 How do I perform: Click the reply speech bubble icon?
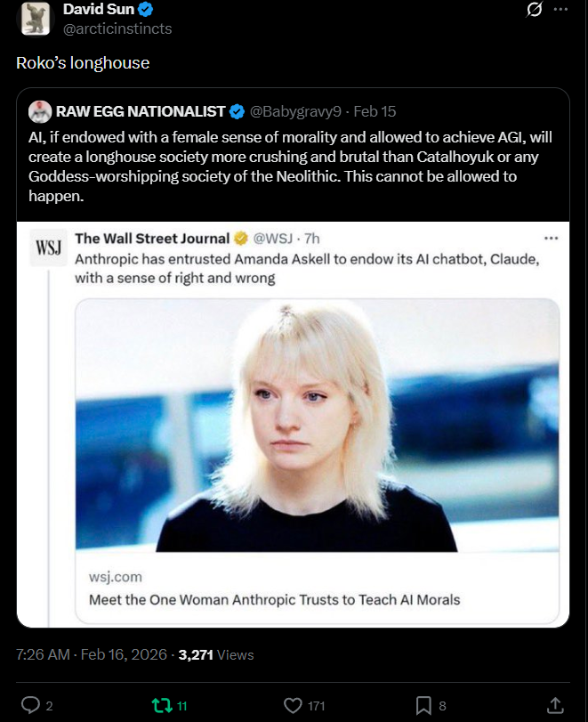[x=31, y=705]
